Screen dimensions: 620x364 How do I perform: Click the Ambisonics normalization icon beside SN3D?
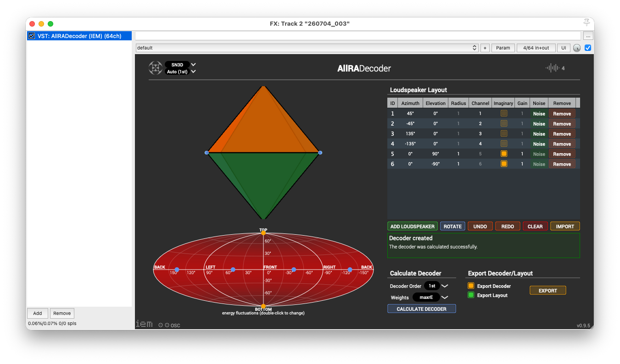coord(155,68)
